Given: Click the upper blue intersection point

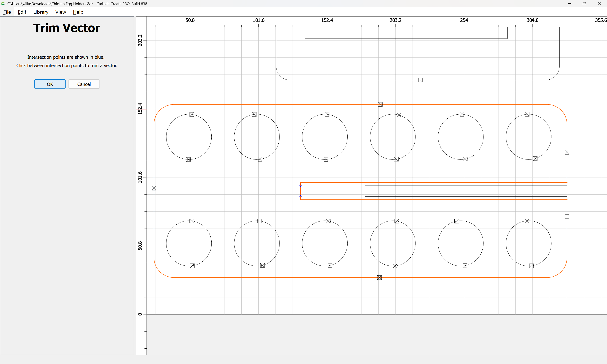Looking at the screenshot, I should [x=300, y=186].
